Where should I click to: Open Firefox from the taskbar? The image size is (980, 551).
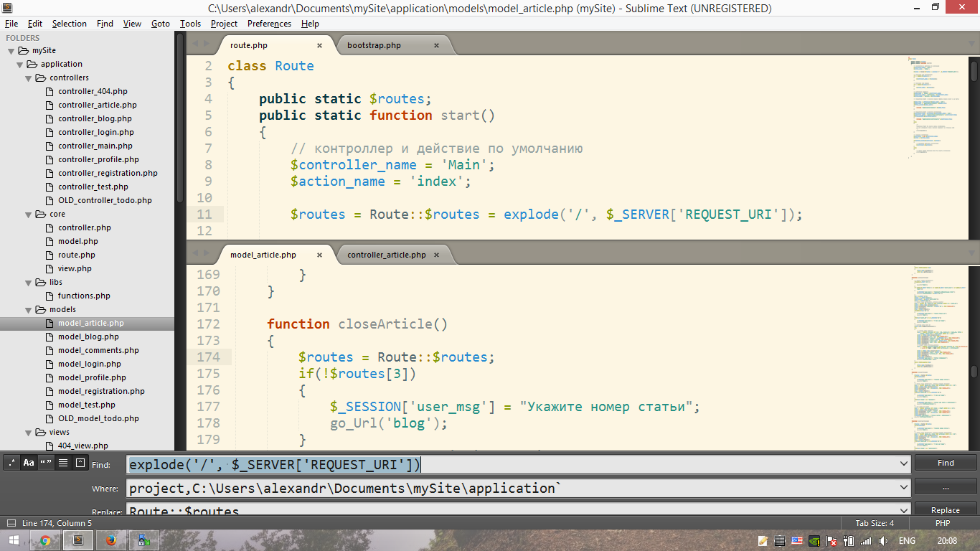point(110,540)
